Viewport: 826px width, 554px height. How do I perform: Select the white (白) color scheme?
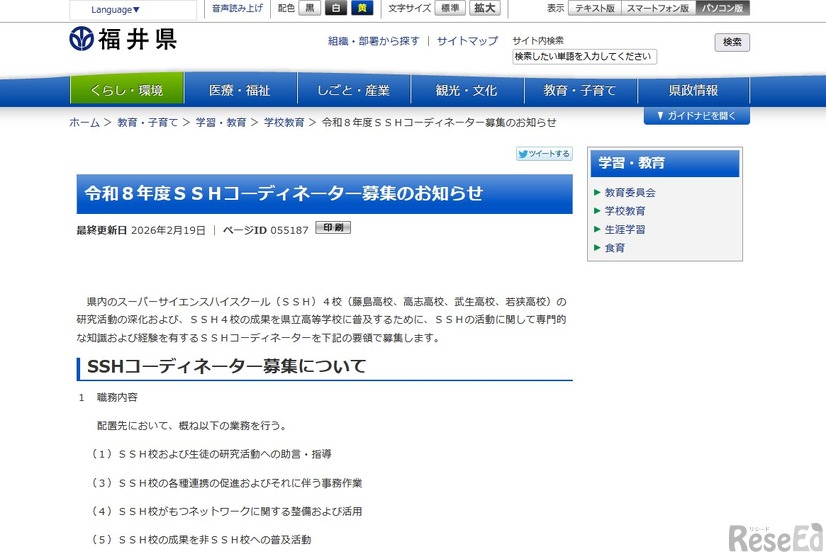[x=336, y=8]
